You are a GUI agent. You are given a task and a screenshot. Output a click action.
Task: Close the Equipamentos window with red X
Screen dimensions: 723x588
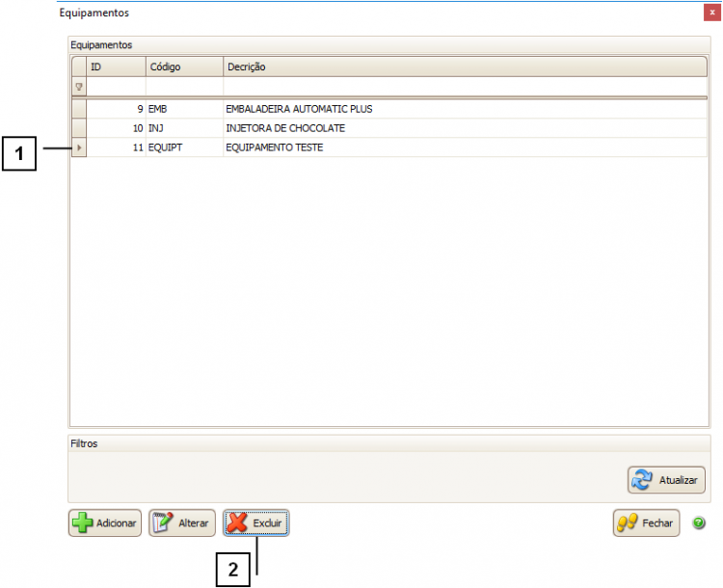[x=710, y=13]
